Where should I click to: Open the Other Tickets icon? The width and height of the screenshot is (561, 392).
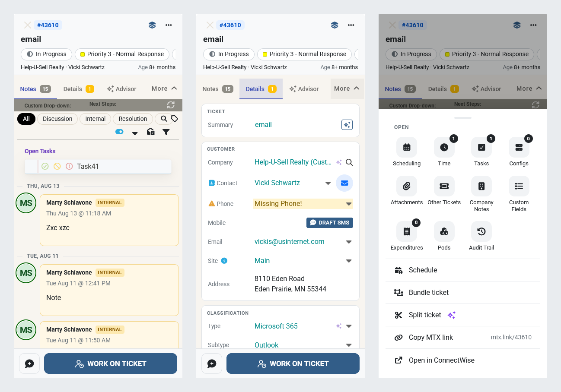444,186
